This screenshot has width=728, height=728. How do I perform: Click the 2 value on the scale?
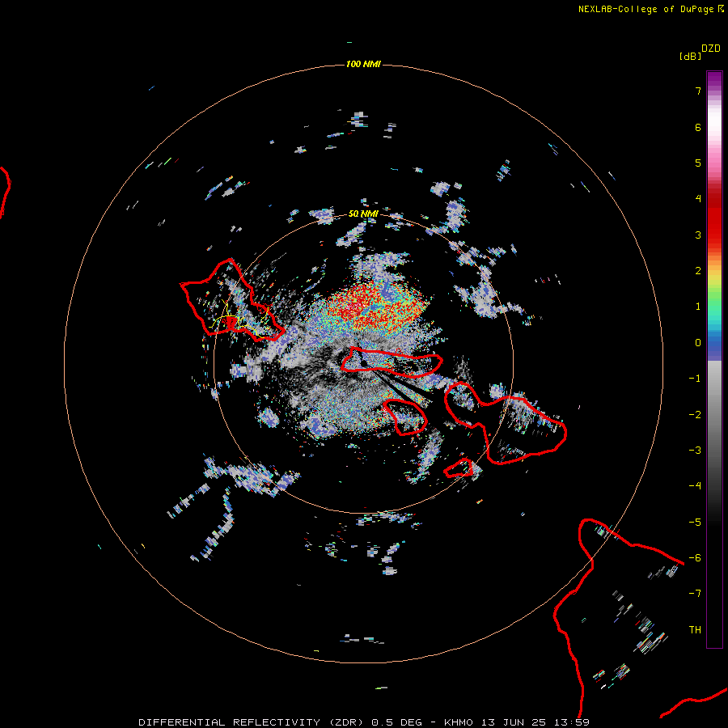pyautogui.click(x=698, y=271)
